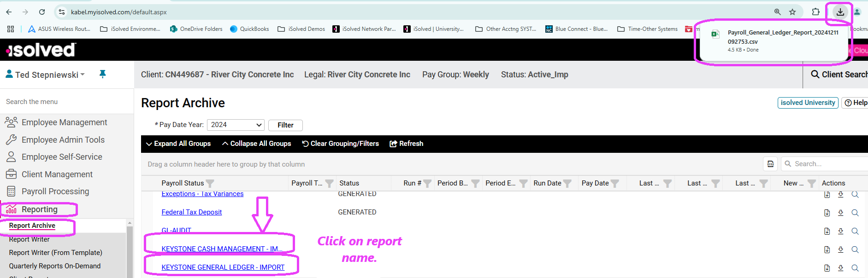Screen dimensions: 868x278
Task: Open the KEYSTONE GENERAL LEDGER - IMPORT report link
Action: (223, 267)
